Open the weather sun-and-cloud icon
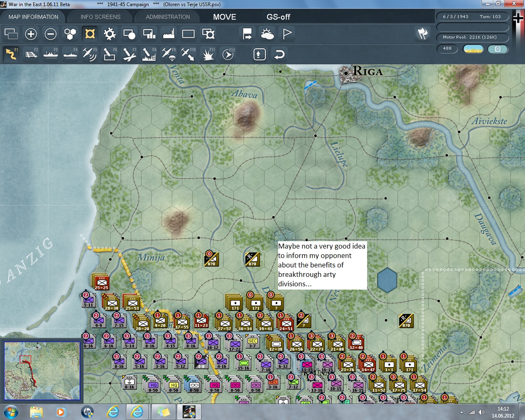Image resolution: width=525 pixels, height=420 pixels. (x=267, y=34)
